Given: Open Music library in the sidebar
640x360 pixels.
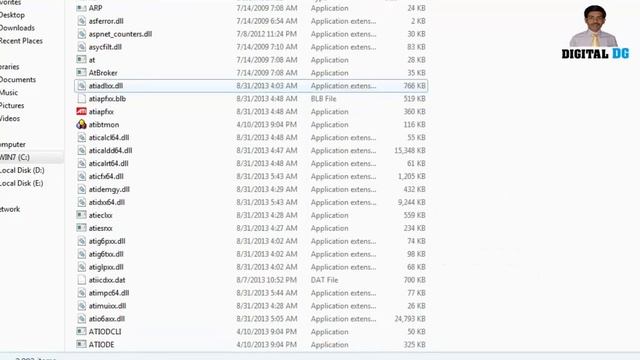Looking at the screenshot, I should pyautogui.click(x=9, y=93).
